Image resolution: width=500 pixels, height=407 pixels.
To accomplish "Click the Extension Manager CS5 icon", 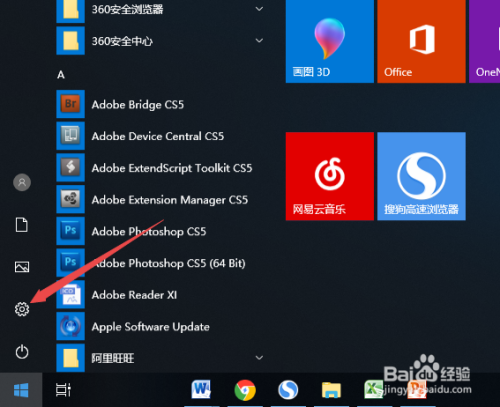I will (x=71, y=199).
